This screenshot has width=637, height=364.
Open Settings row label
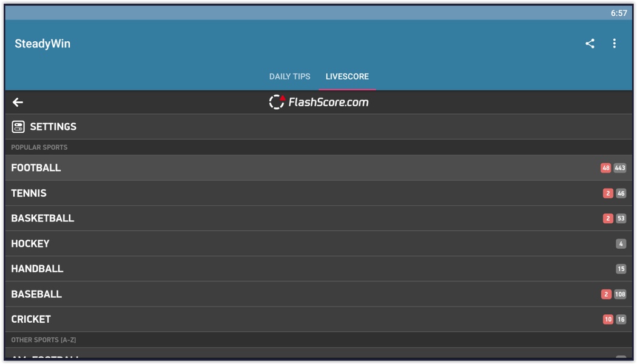point(53,127)
